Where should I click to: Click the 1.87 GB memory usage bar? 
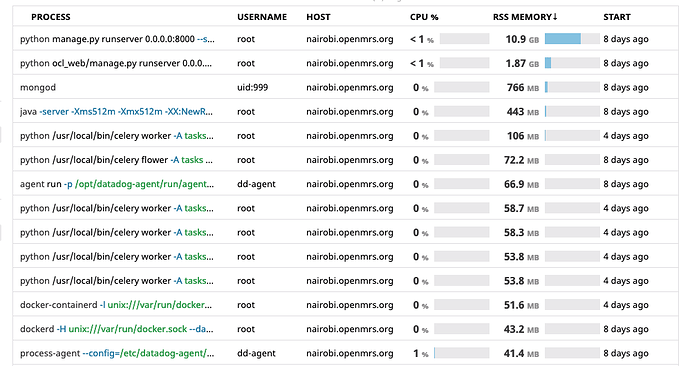coord(572,63)
